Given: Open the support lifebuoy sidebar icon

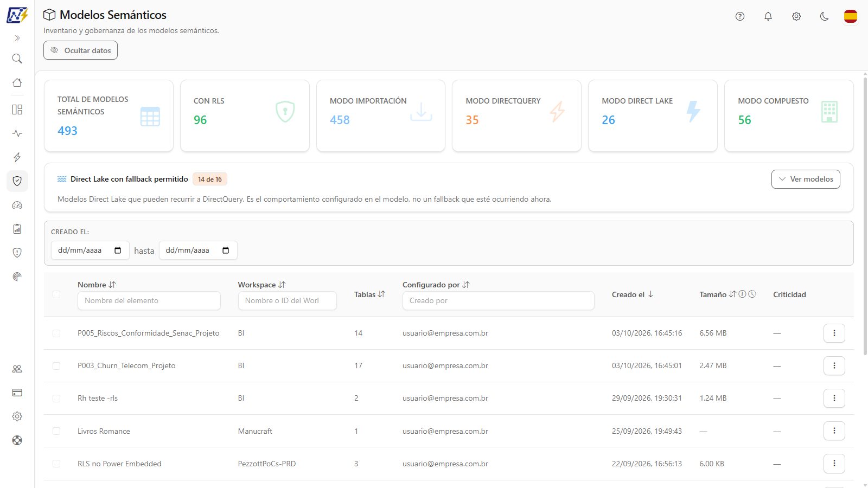Looking at the screenshot, I should pyautogui.click(x=17, y=440).
